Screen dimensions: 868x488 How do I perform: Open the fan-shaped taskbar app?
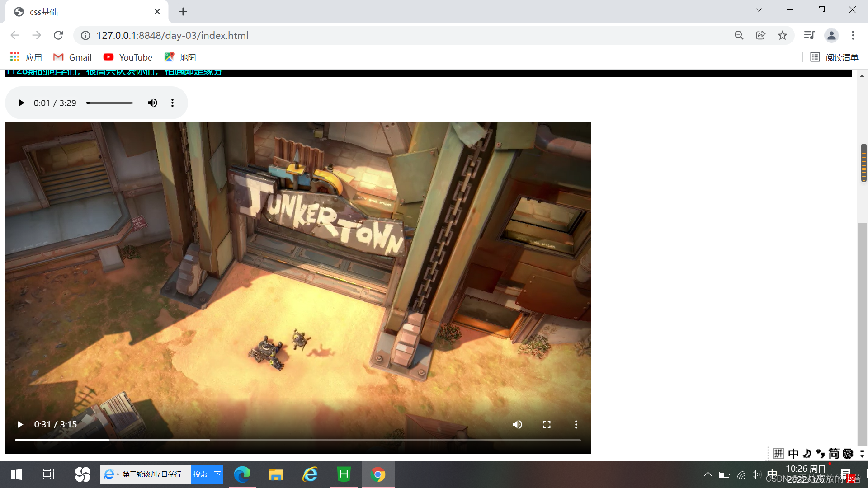tap(82, 474)
